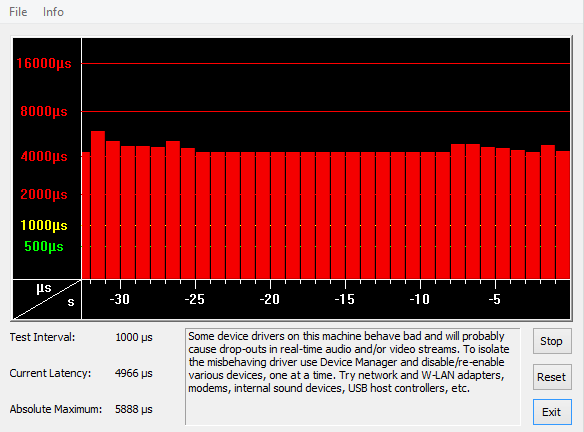Click the Current Latency value 4966 µs
This screenshot has height=432, width=584.
(134, 373)
